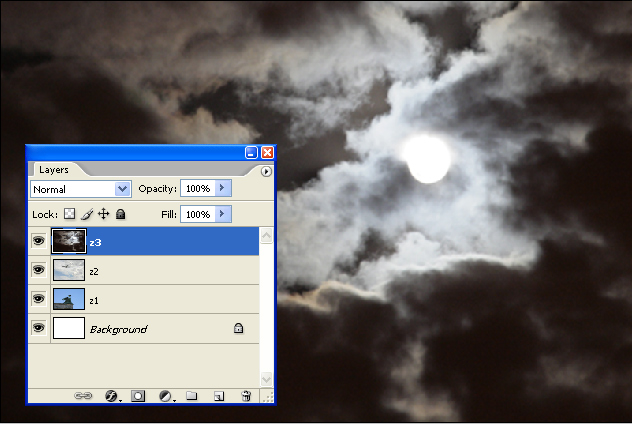Image resolution: width=632 pixels, height=424 pixels.
Task: Click the z2 layer name
Action: click(94, 272)
